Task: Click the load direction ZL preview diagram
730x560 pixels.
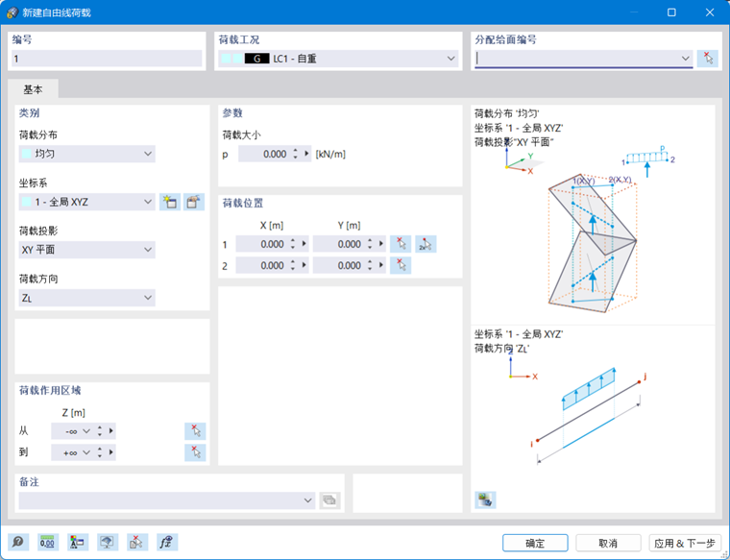Action: coord(589,405)
